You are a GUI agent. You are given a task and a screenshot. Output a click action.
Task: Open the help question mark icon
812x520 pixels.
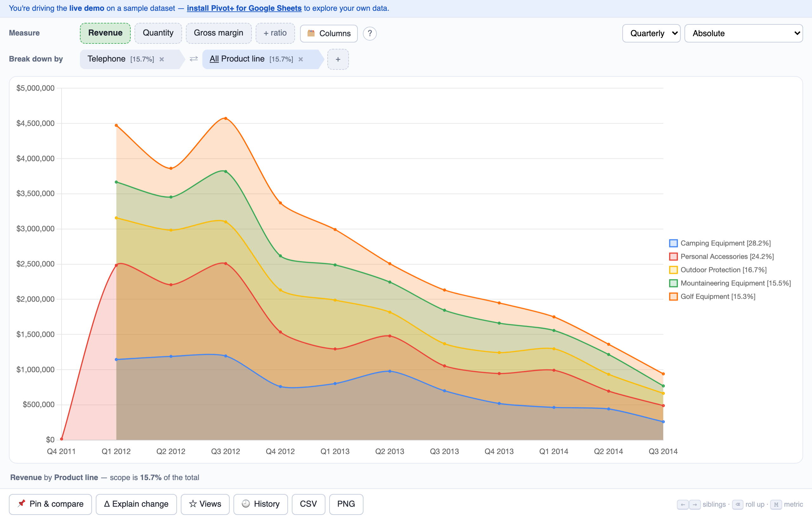click(370, 33)
